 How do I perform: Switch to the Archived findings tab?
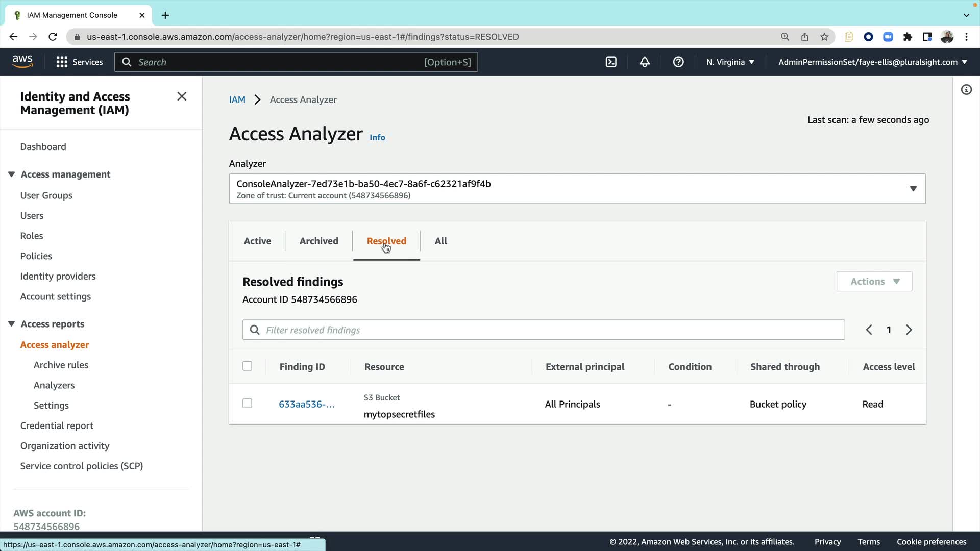point(319,241)
